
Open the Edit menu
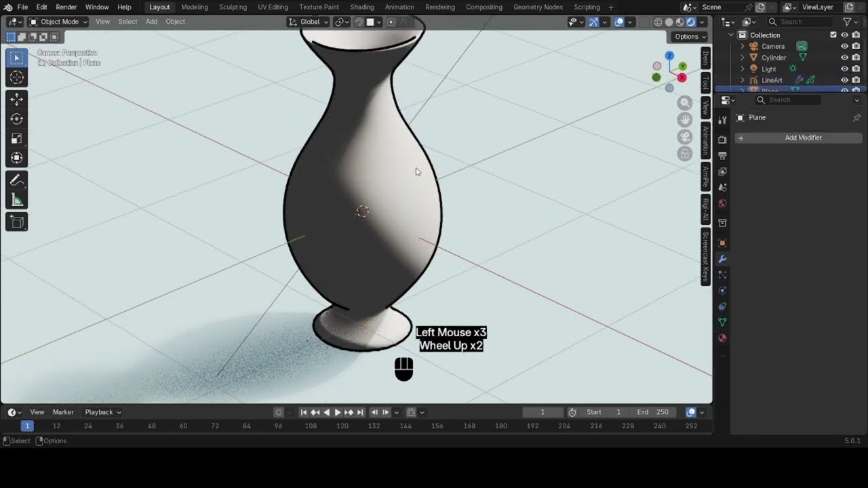point(41,7)
